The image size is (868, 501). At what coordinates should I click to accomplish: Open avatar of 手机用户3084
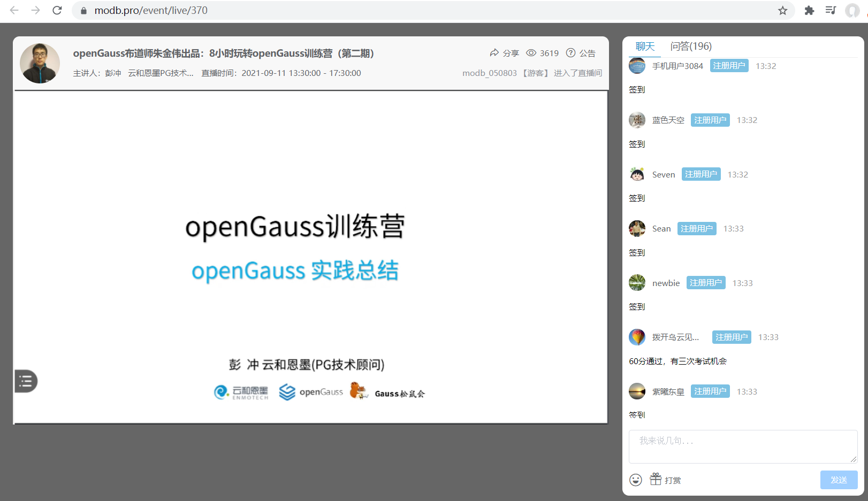(x=637, y=66)
